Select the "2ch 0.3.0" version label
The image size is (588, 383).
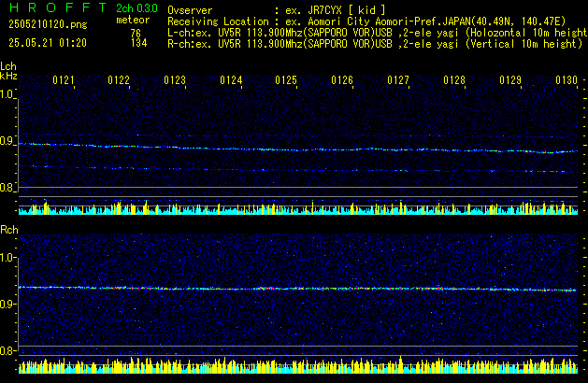[x=136, y=8]
